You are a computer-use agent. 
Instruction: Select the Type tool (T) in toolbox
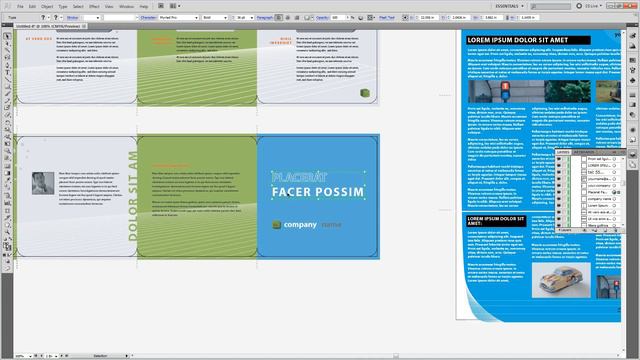[x=7, y=72]
